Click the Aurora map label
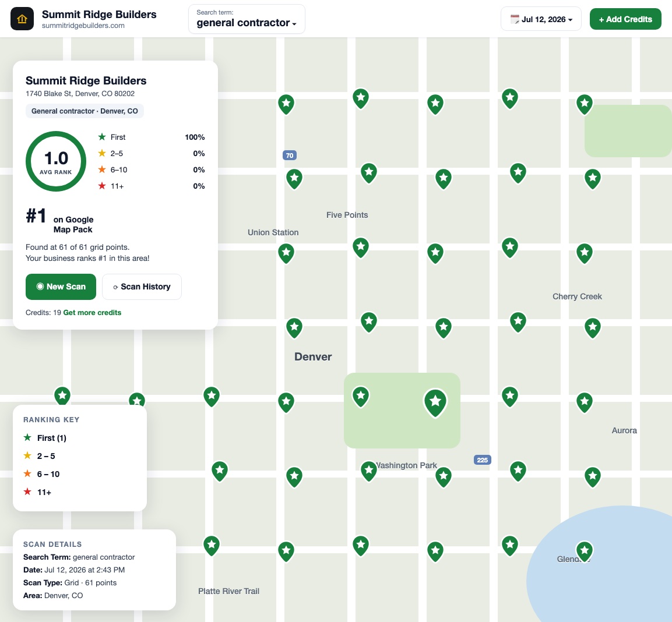Screen dimensions: 672x622 (624, 430)
